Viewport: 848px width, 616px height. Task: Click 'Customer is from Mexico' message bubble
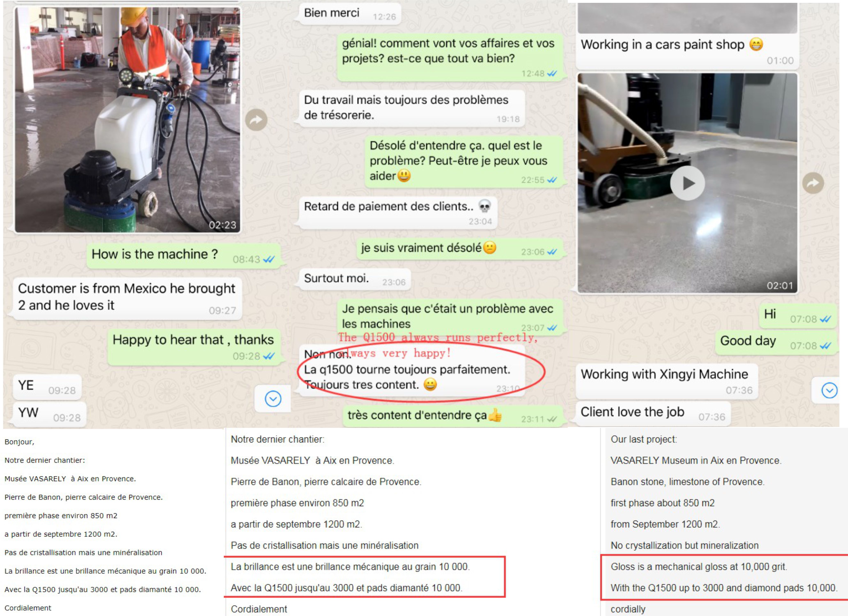coord(127,298)
